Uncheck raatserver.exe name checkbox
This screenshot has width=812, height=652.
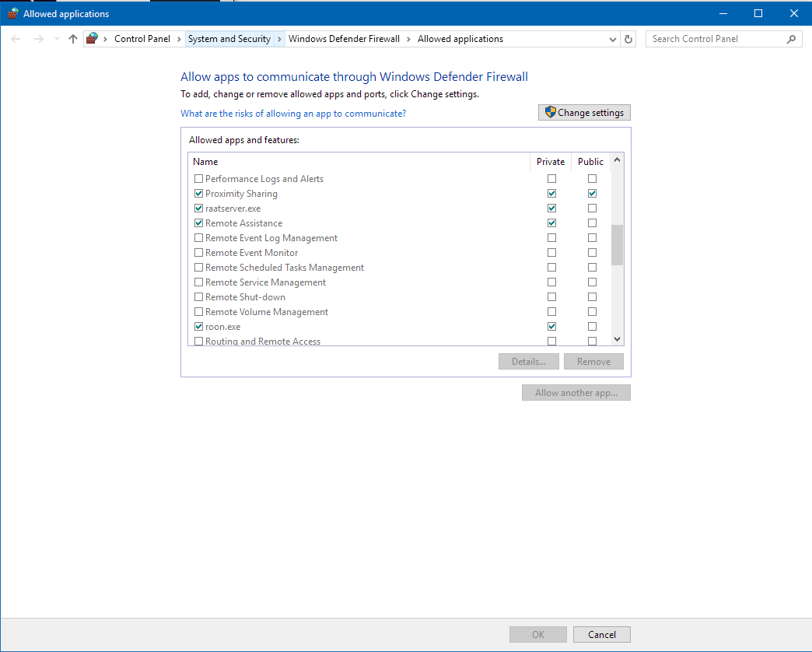point(198,209)
